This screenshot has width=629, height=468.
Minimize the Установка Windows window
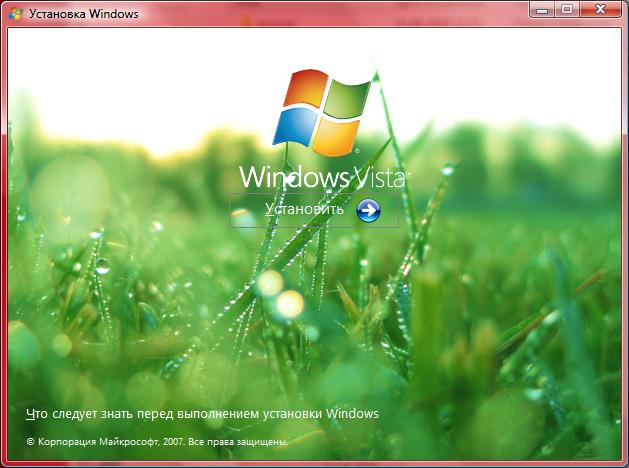click(542, 10)
